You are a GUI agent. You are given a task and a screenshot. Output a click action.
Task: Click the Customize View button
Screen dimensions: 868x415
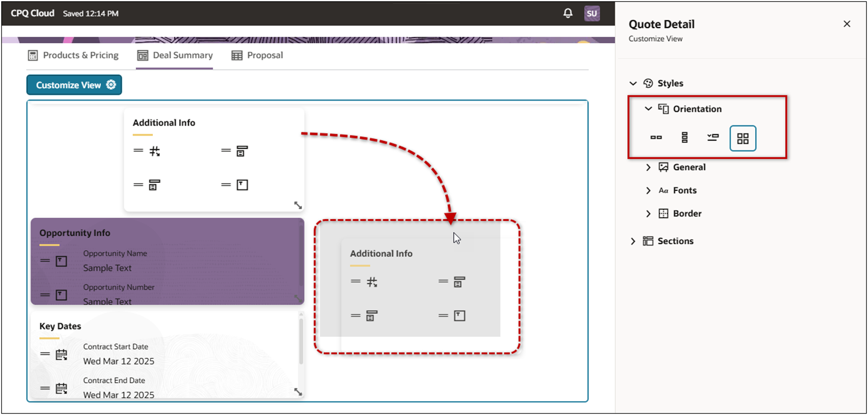tap(74, 85)
